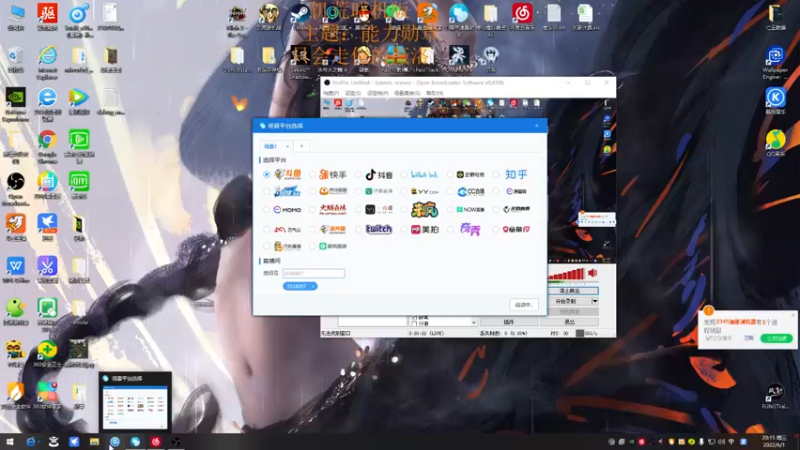Screen dimensions: 800x450
Task: Open the 设定档(P) menu in OBS
Action: 378,93
